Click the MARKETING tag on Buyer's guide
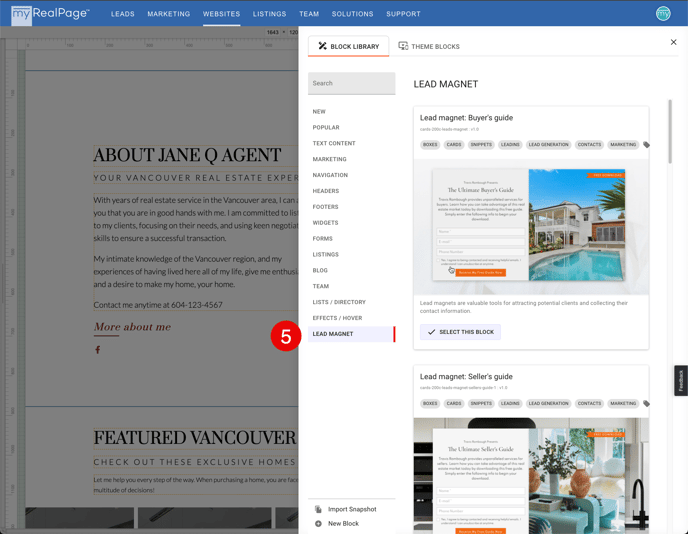Viewport: 688px width, 534px height. click(623, 145)
